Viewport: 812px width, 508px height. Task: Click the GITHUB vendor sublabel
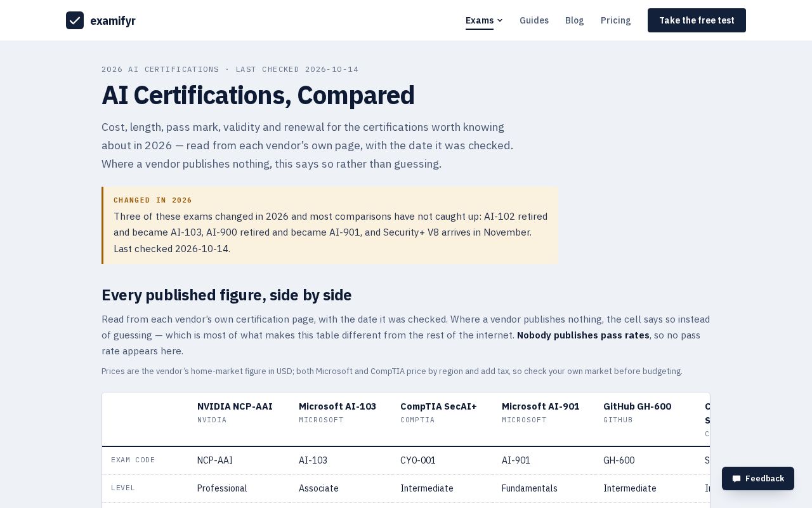click(x=618, y=420)
